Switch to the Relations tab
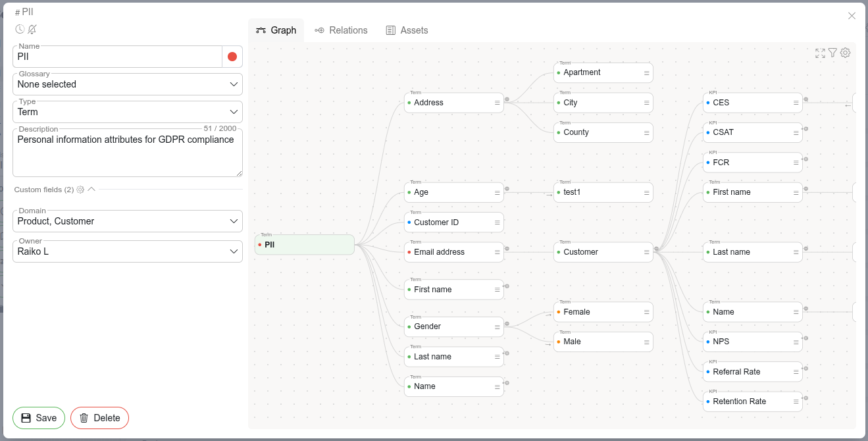Image resolution: width=868 pixels, height=441 pixels. click(341, 30)
